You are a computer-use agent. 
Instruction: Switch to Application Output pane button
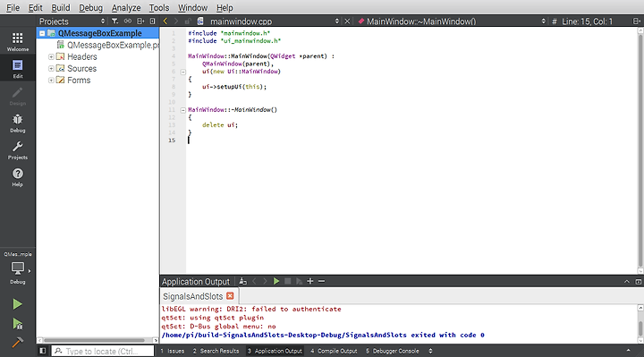275,351
